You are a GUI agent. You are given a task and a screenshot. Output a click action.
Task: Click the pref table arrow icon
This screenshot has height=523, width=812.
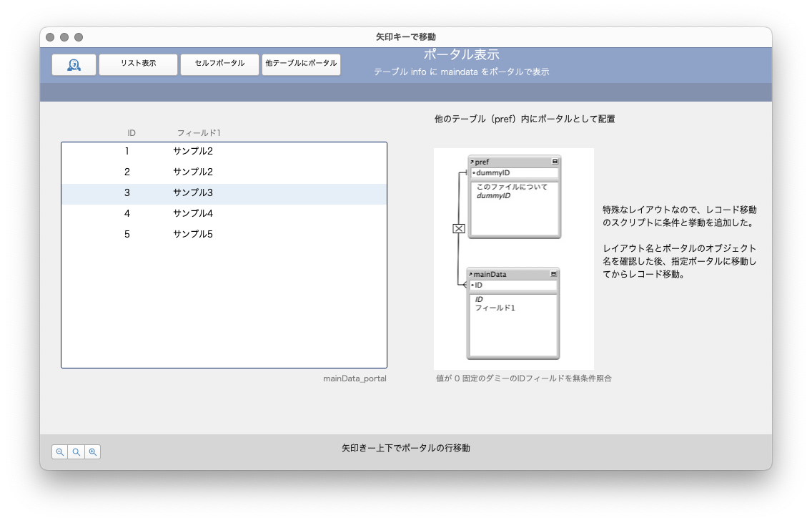[472, 162]
